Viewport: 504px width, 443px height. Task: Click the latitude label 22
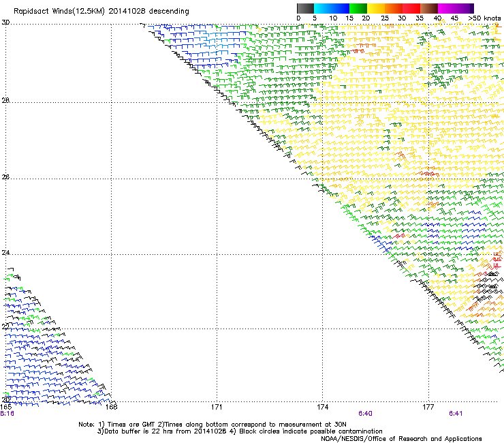point(5,326)
